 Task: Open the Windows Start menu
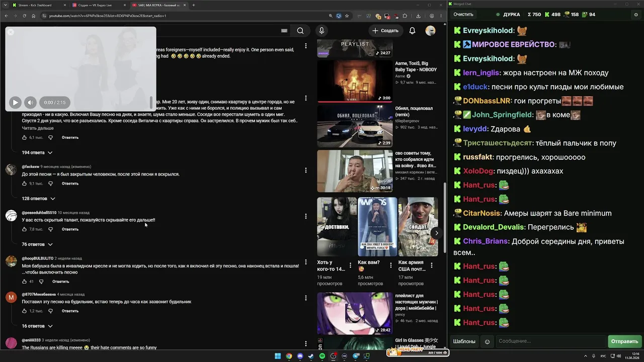click(278, 356)
